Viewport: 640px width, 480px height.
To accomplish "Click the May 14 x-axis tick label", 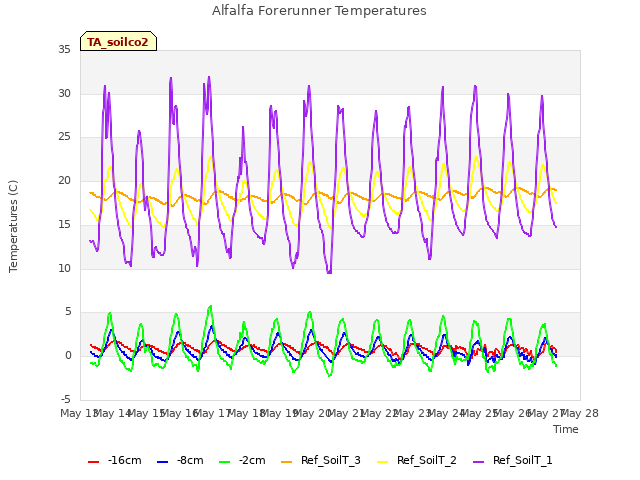I will click(113, 413).
